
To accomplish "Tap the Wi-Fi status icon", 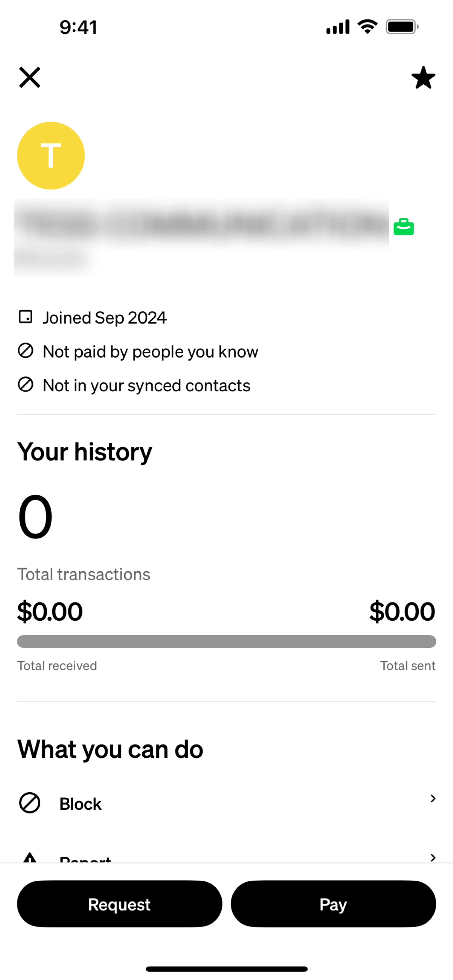I will coord(367,27).
